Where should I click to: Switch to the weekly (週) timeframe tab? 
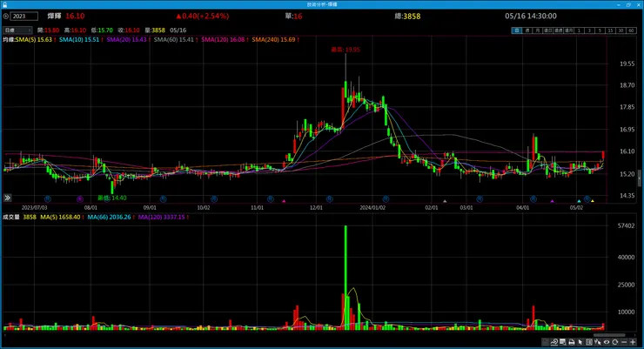tap(527, 30)
